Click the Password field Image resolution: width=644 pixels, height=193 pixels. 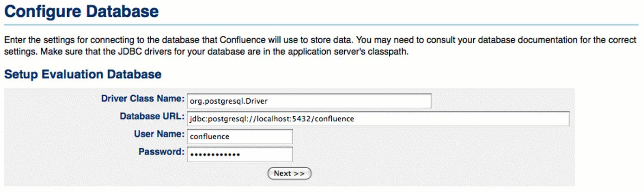coord(240,154)
